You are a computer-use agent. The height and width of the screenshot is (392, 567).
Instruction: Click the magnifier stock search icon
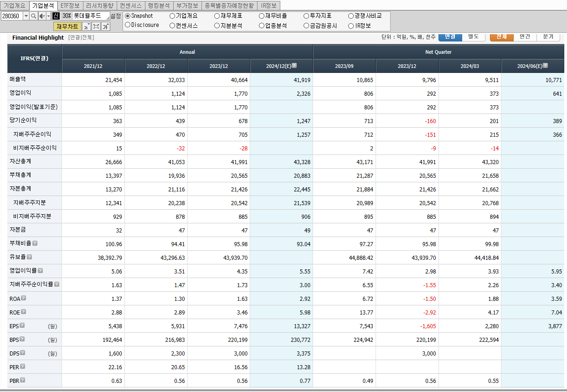pos(33,16)
